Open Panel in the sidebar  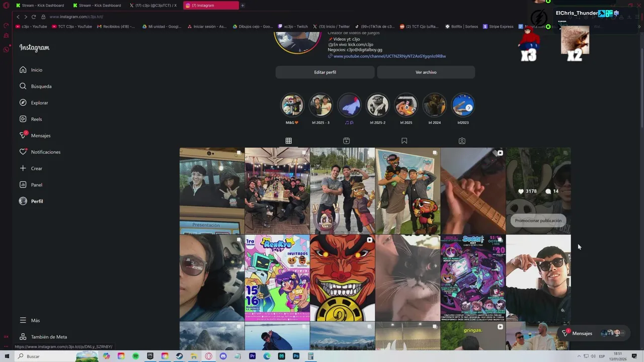31,185
